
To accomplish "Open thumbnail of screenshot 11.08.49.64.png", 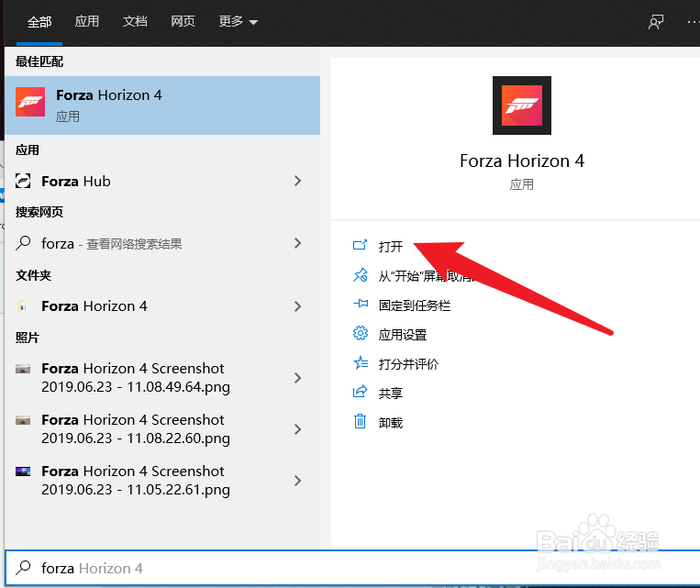I will [23, 369].
